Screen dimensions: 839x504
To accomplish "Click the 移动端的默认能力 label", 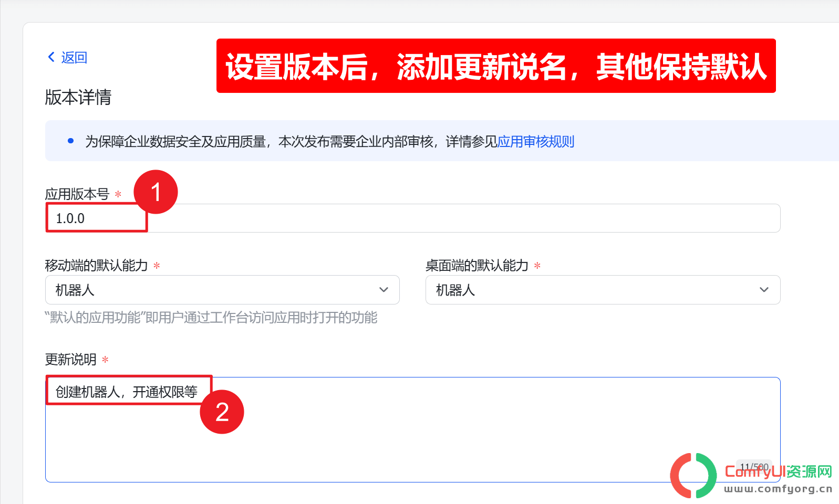I will click(97, 266).
